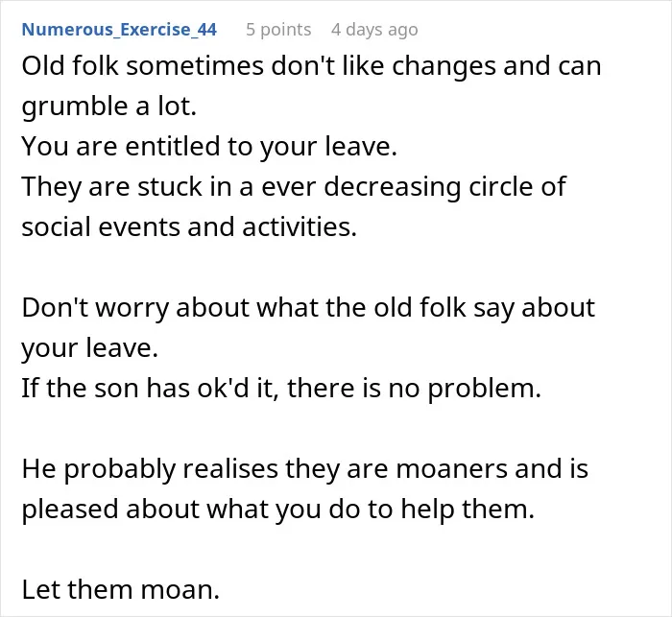Screen dimensions: 672x617
Task: Select the sentence "You are entitled to your leave."
Action: coord(209,147)
